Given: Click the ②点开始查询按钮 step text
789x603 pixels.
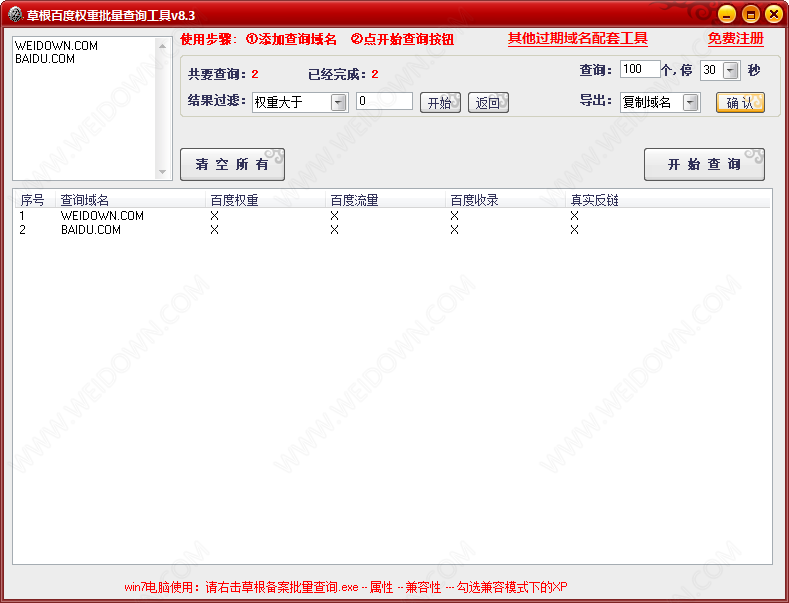Looking at the screenshot, I should tap(403, 39).
